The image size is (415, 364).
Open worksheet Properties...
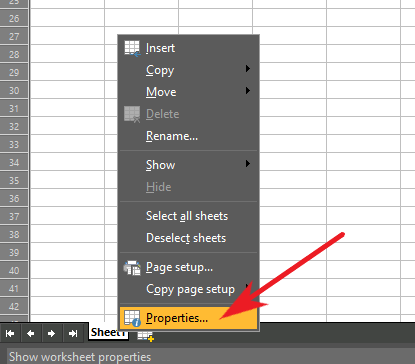point(189,318)
